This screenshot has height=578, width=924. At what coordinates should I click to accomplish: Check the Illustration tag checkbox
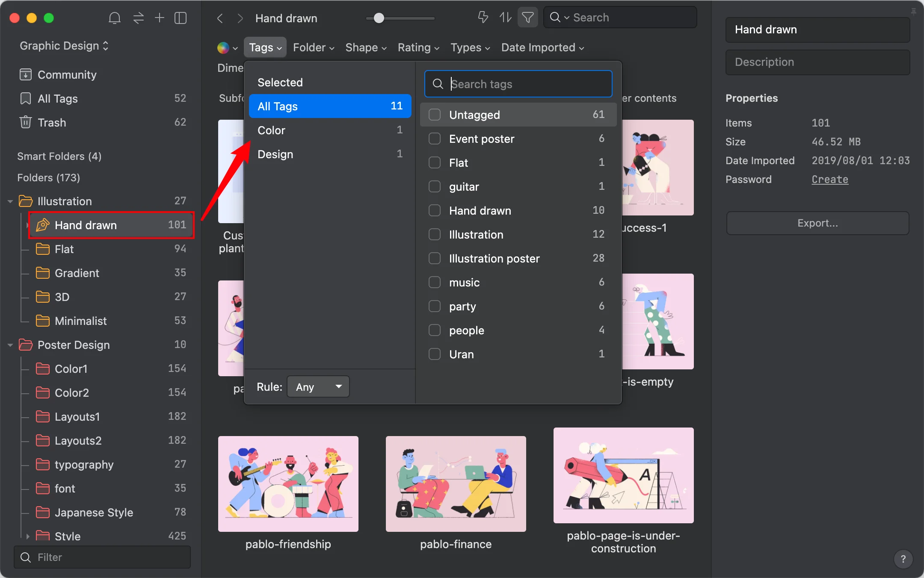435,234
